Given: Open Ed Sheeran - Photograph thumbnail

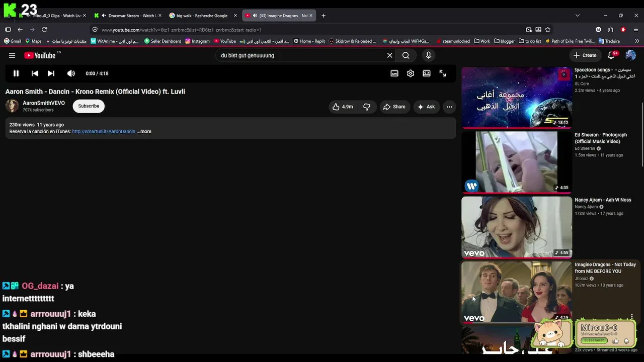Looking at the screenshot, I should pyautogui.click(x=517, y=162).
